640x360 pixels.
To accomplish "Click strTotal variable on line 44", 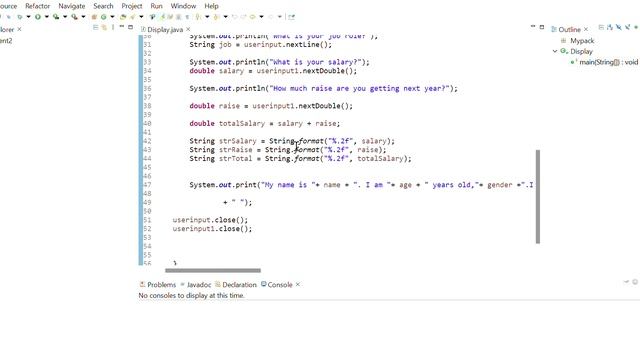I will 236,158.
